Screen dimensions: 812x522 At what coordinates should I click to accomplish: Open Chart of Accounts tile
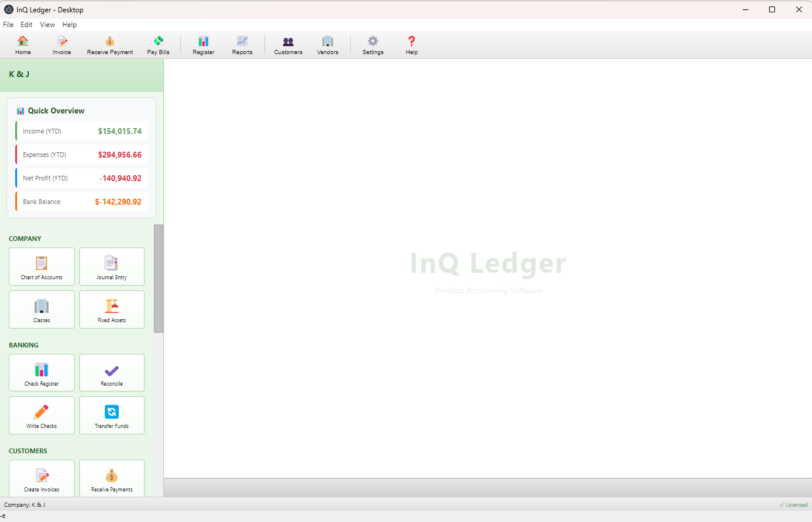coord(42,267)
